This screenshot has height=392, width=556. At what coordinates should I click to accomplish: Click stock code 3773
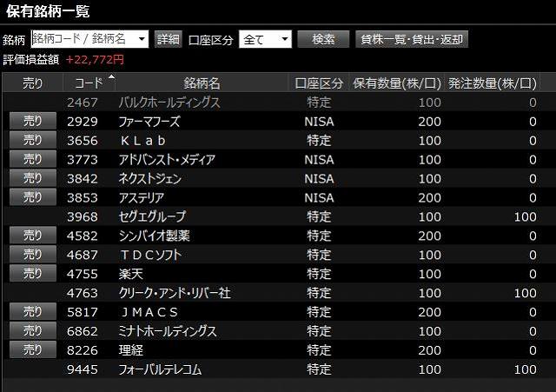pos(83,160)
